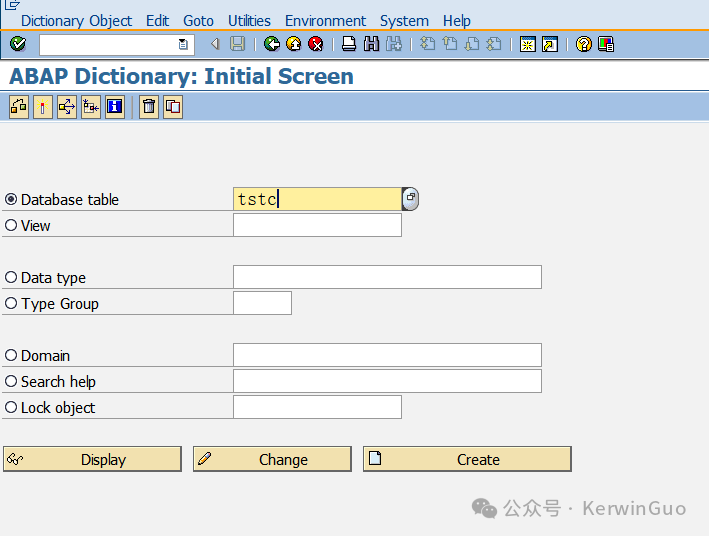Open the System menu

[404, 21]
